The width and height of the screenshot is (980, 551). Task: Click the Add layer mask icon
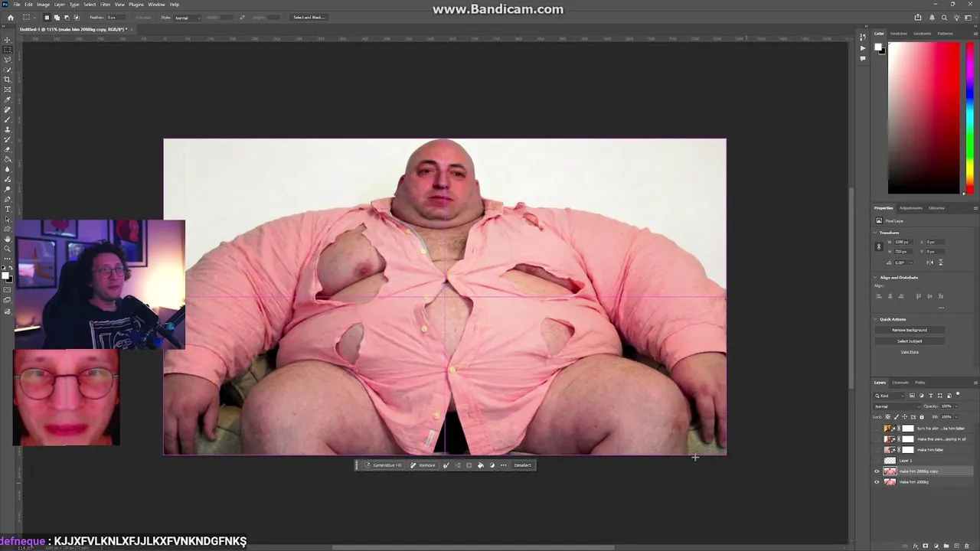tap(925, 546)
